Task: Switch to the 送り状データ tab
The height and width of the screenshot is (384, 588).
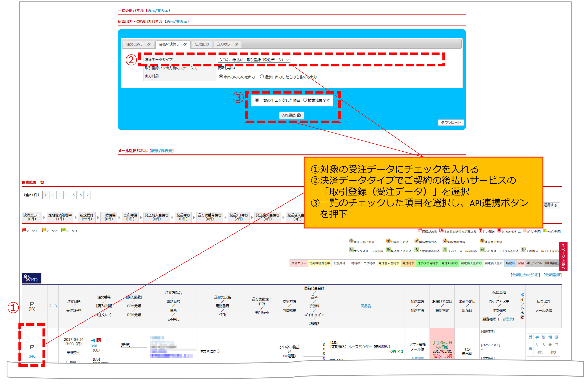Action: [227, 44]
